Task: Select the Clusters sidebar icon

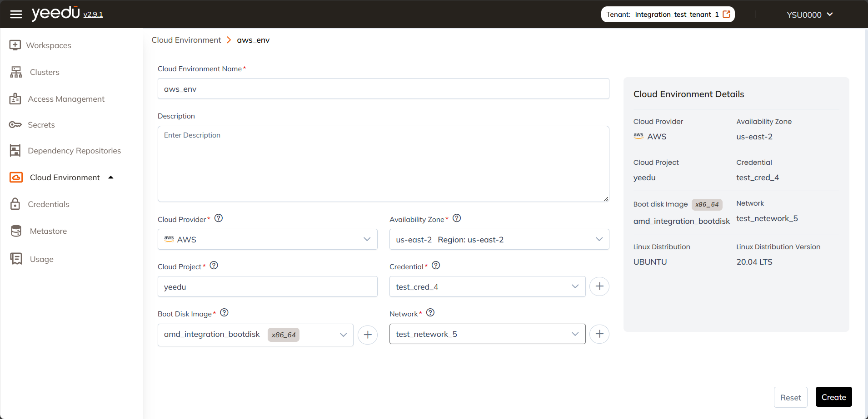Action: [16, 72]
